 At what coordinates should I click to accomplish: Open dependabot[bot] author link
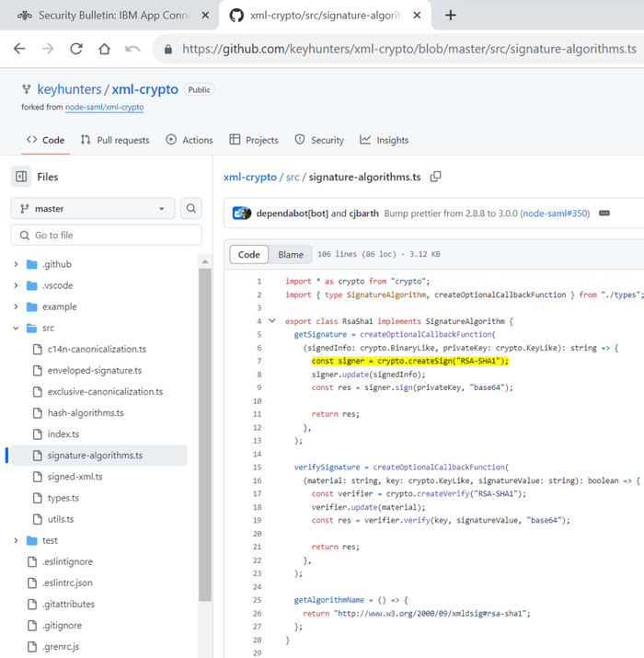click(292, 214)
